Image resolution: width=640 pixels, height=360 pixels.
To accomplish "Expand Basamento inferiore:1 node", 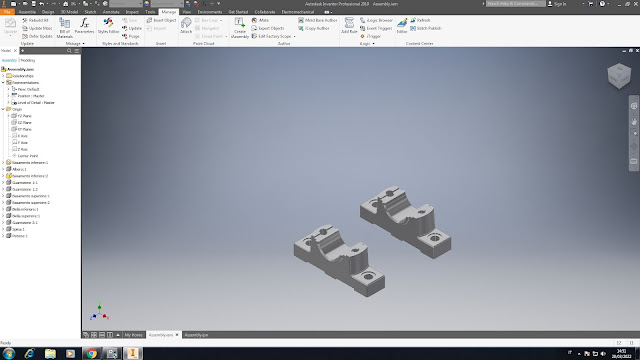I will pos(3,162).
